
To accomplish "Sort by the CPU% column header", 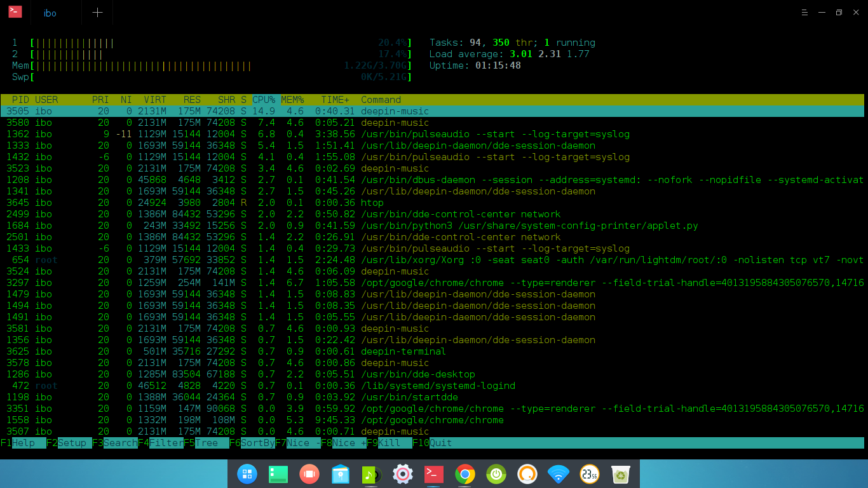I will (264, 100).
